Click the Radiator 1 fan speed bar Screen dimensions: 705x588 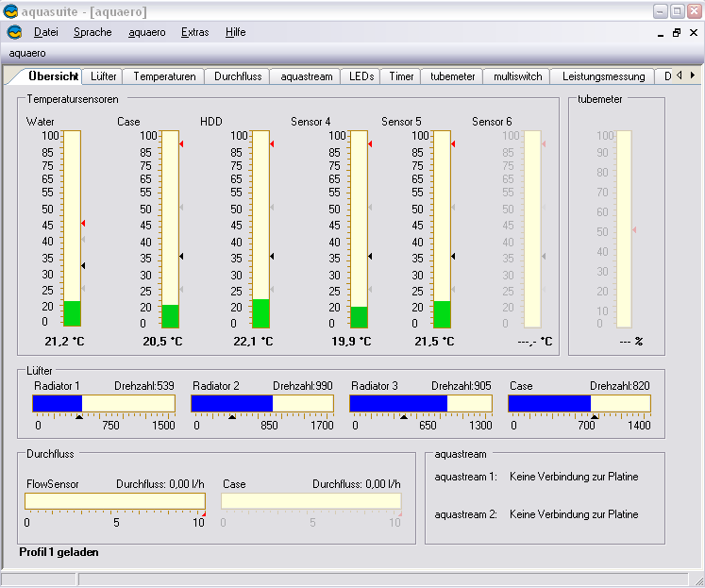coord(104,404)
